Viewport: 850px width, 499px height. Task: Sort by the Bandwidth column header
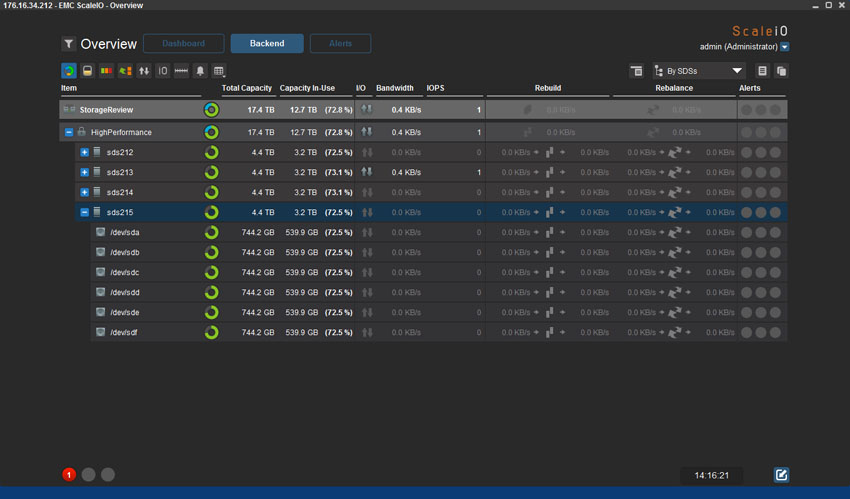click(x=395, y=88)
